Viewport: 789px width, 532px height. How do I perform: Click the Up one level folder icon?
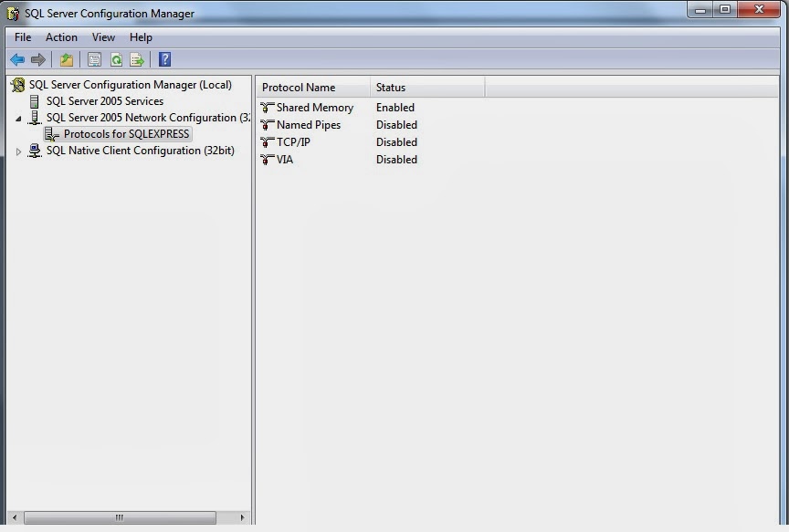tap(67, 60)
